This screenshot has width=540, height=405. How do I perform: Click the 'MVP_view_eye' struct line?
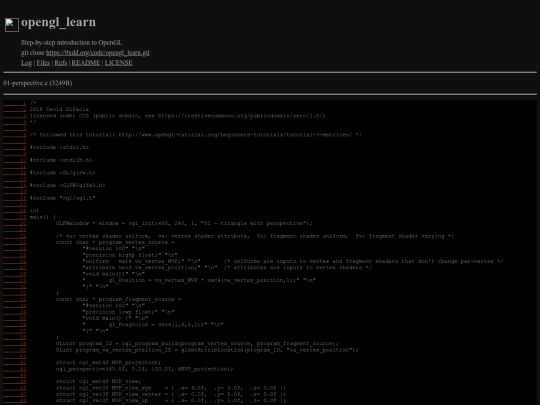click(x=171, y=388)
